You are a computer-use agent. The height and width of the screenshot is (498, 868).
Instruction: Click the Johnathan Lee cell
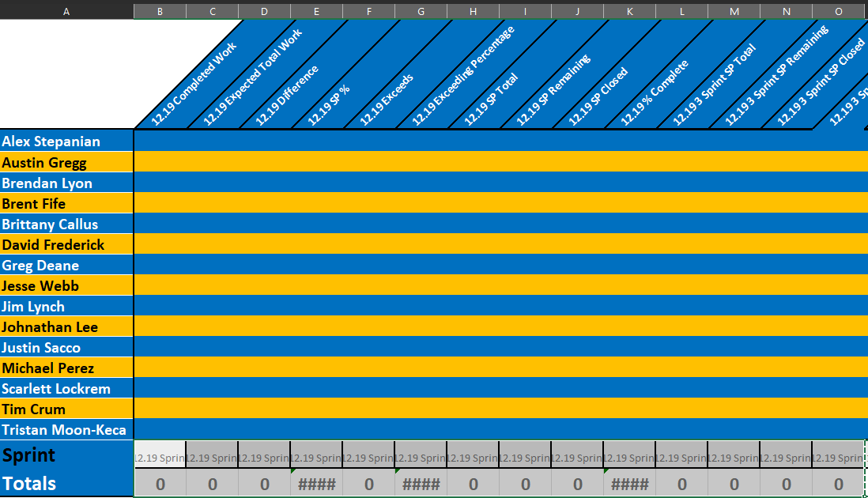[x=66, y=326]
